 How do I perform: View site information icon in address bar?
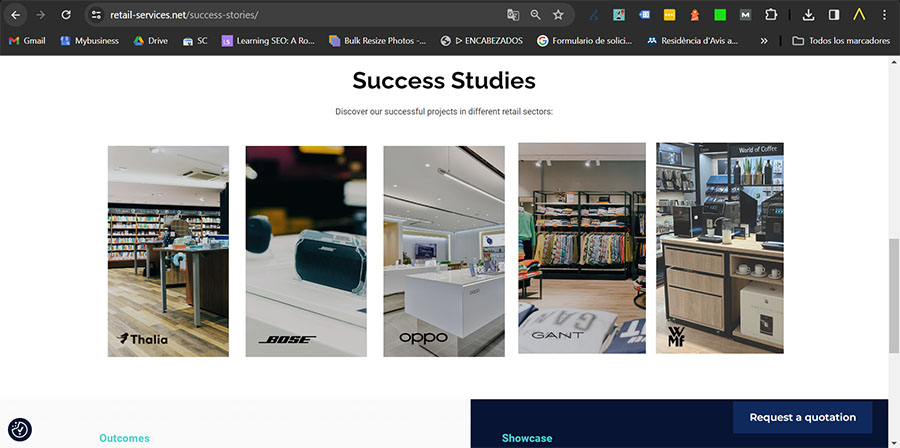coord(96,15)
